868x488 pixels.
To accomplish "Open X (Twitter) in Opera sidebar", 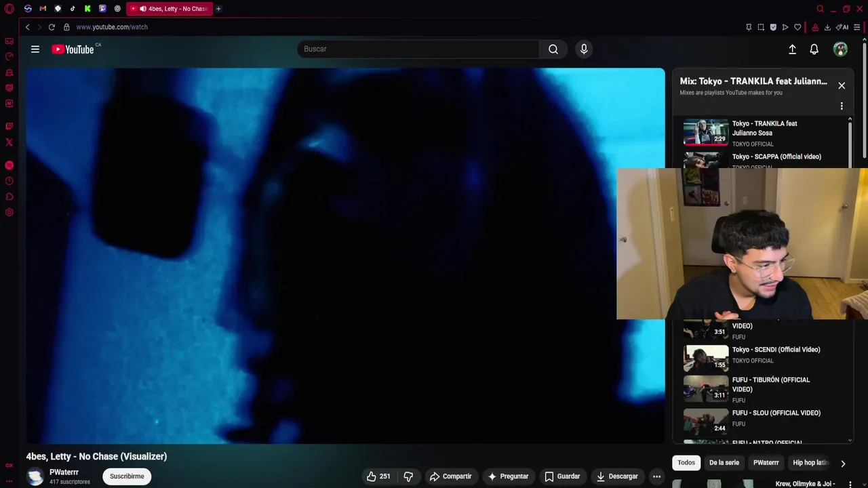I will [x=9, y=142].
